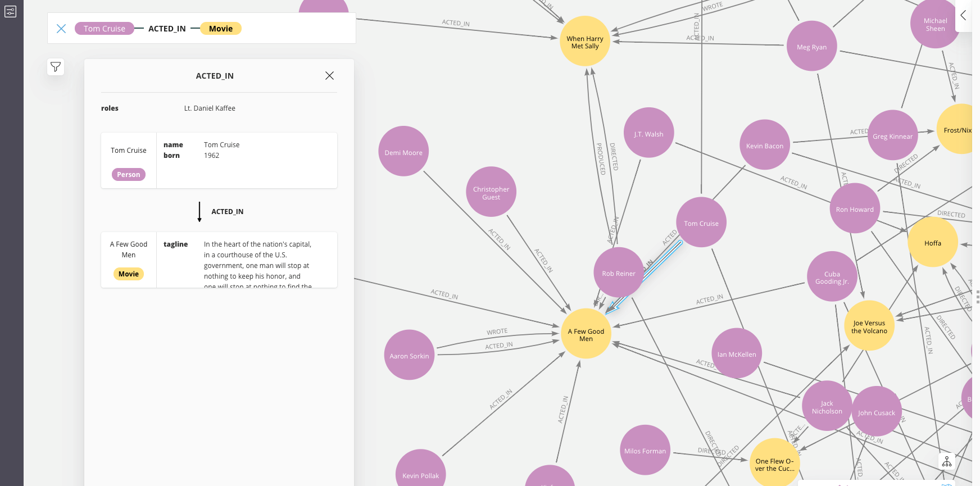Select the Demi Moore node

403,152
